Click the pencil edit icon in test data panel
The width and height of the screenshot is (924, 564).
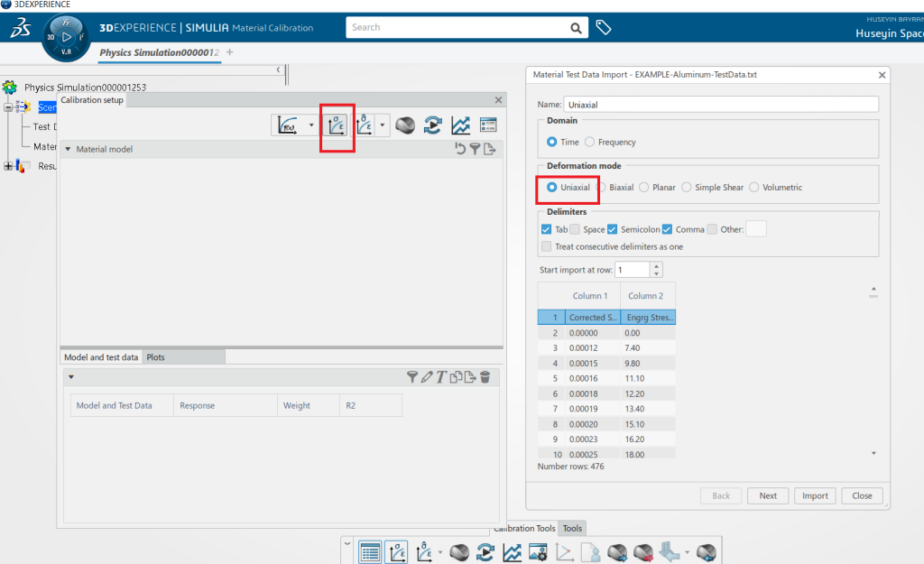click(x=427, y=377)
